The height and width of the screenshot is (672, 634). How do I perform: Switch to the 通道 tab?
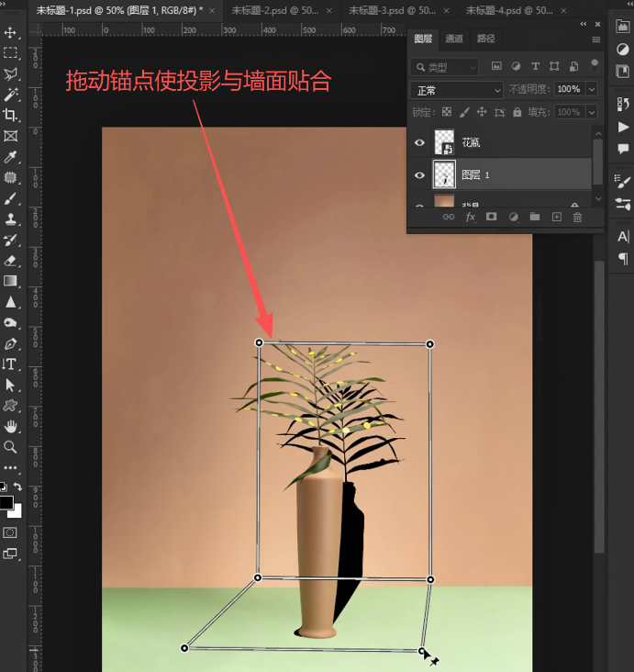454,39
